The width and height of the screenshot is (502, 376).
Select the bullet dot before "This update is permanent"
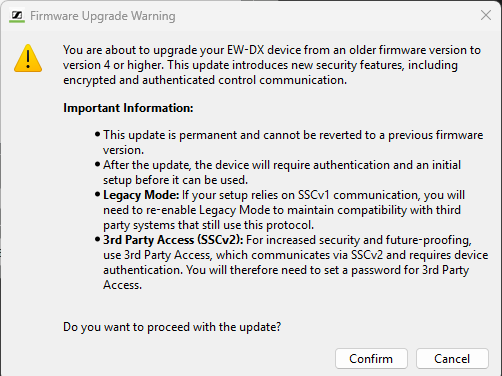97,135
